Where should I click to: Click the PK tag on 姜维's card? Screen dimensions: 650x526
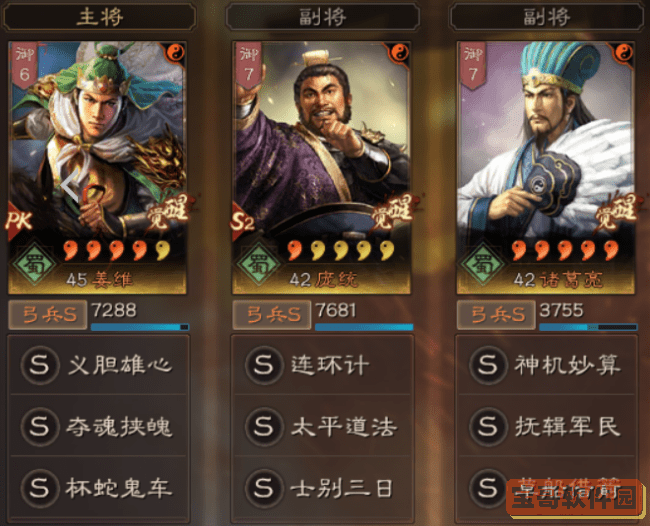(19, 221)
